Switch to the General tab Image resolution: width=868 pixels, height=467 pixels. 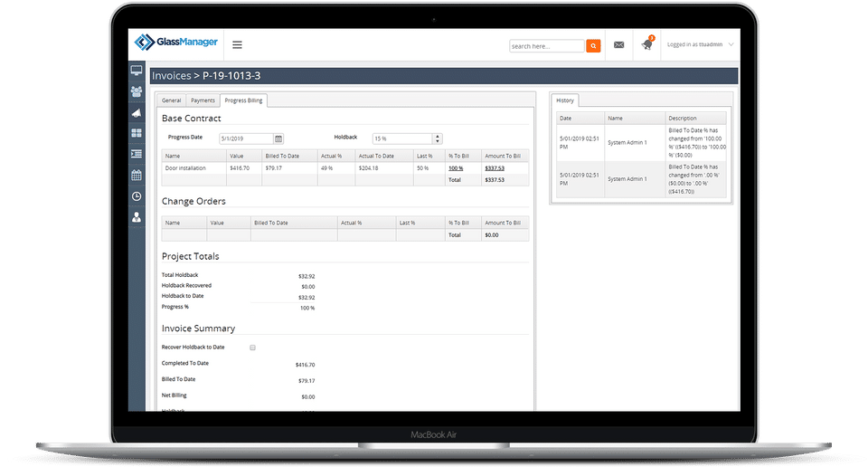(171, 100)
